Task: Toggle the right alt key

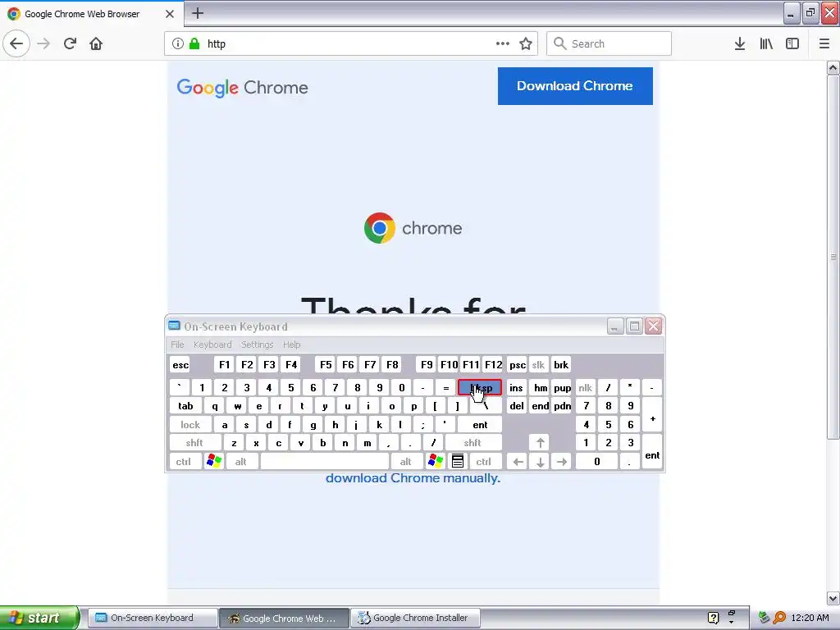Action: point(407,461)
